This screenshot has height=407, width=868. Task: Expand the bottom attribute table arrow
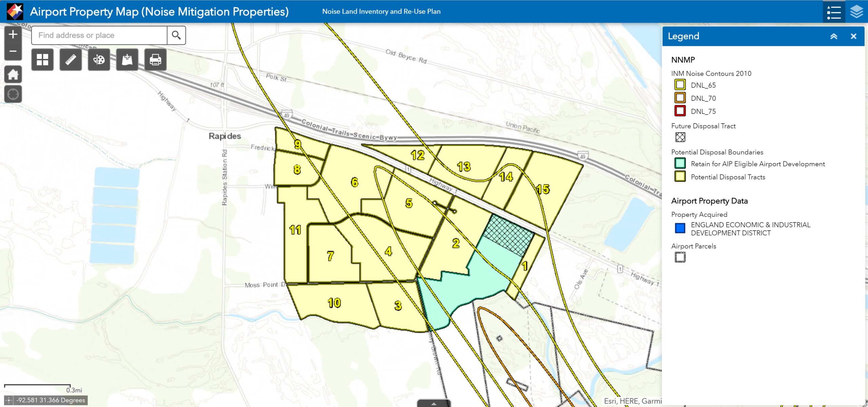tap(434, 403)
